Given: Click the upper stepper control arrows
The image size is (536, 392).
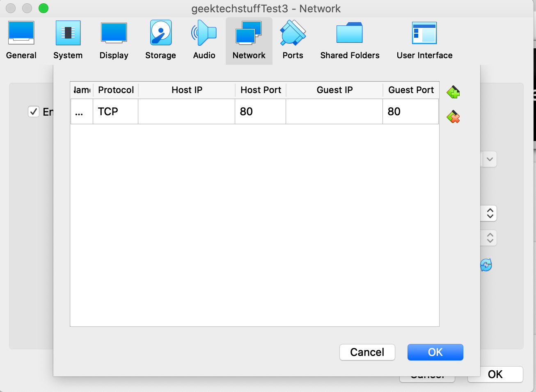Looking at the screenshot, I should coord(490,213).
